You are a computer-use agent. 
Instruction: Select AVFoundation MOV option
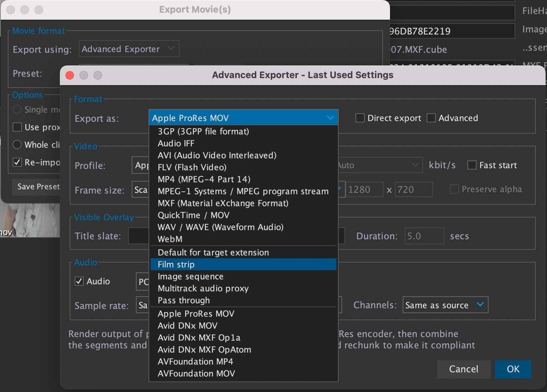click(243, 373)
